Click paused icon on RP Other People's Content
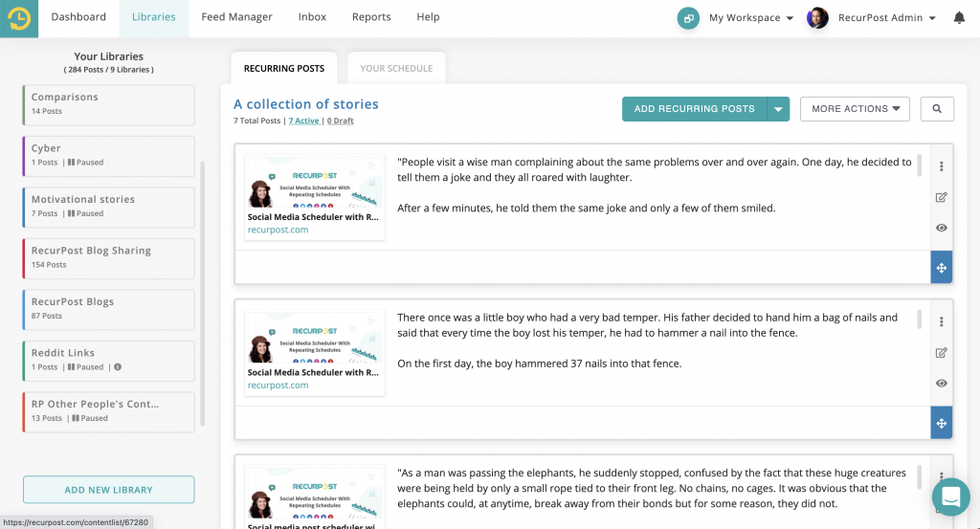The height and width of the screenshot is (529, 980). click(x=75, y=418)
